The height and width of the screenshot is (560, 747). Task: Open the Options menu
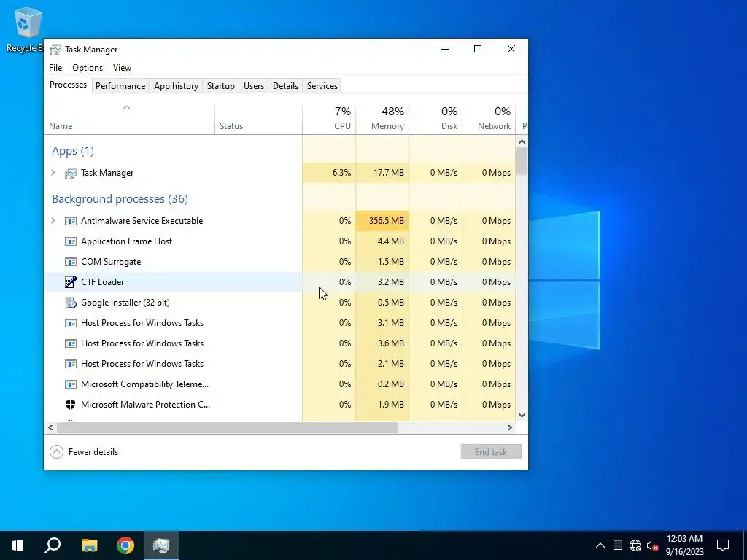coord(88,68)
